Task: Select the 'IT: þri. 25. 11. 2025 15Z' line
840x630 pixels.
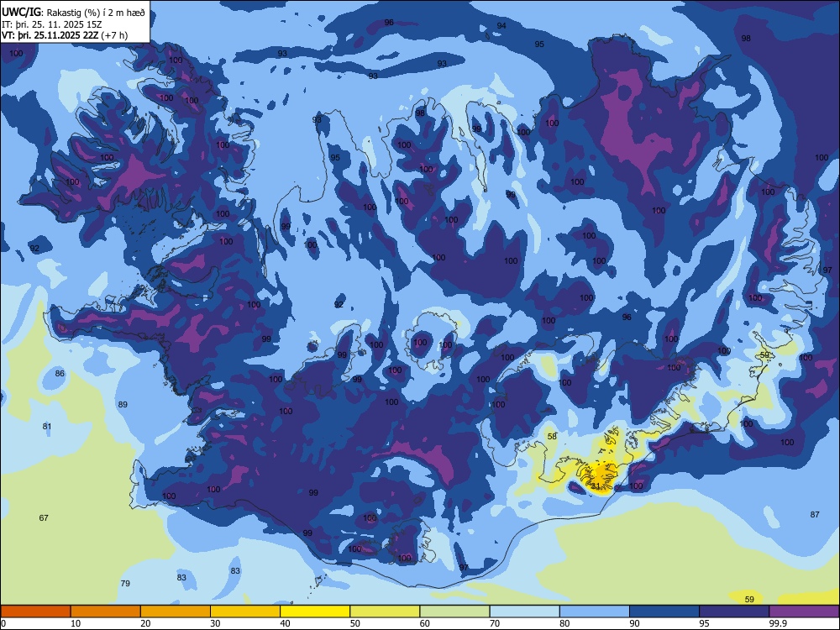Action: tap(52, 24)
